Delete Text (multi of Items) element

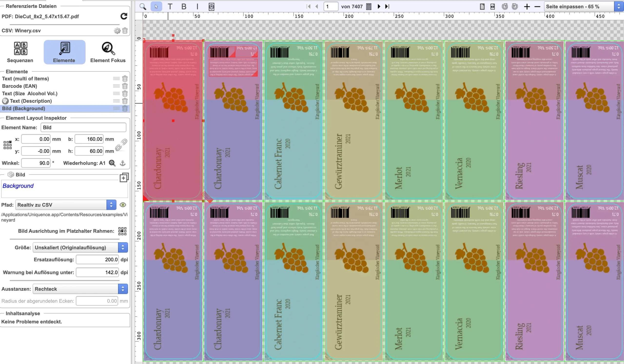125,79
